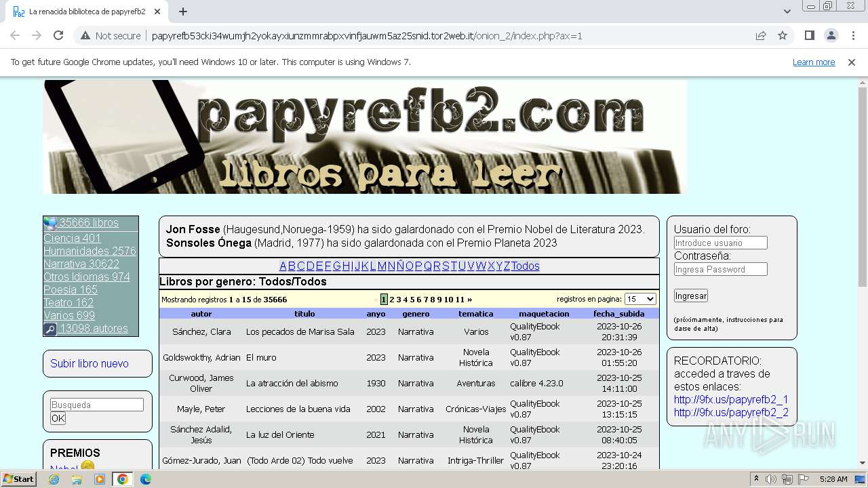
Task: Click Learn more about Chrome updates
Action: point(814,62)
